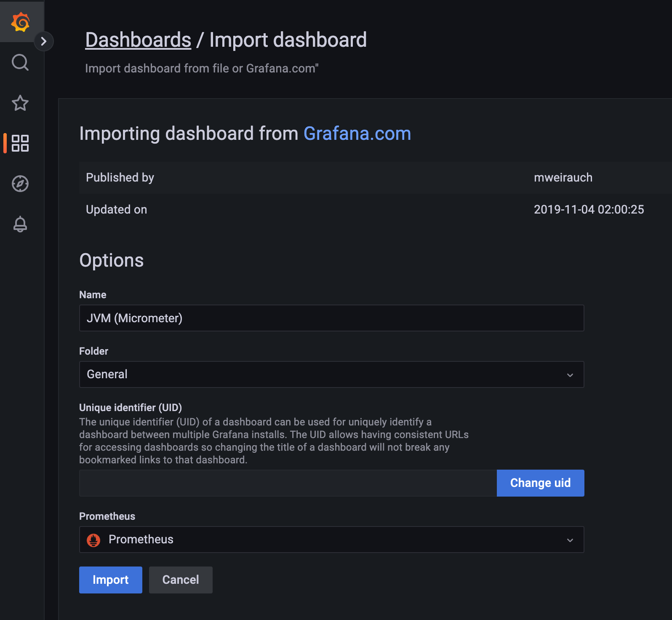Expand the sidebar with the arrow toggle
Image resolution: width=672 pixels, height=620 pixels.
[x=43, y=41]
